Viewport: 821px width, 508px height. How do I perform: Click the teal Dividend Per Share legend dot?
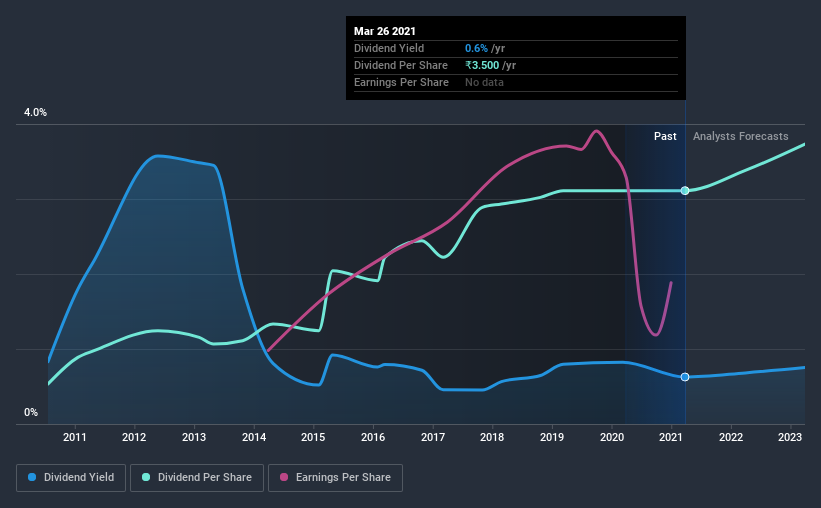pyautogui.click(x=146, y=477)
